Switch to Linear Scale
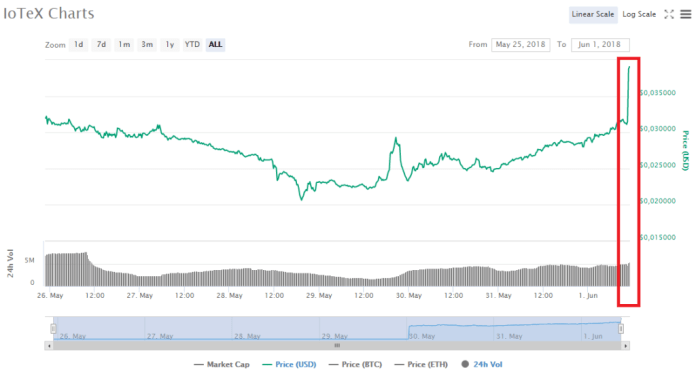The width and height of the screenshot is (696, 372). (593, 14)
